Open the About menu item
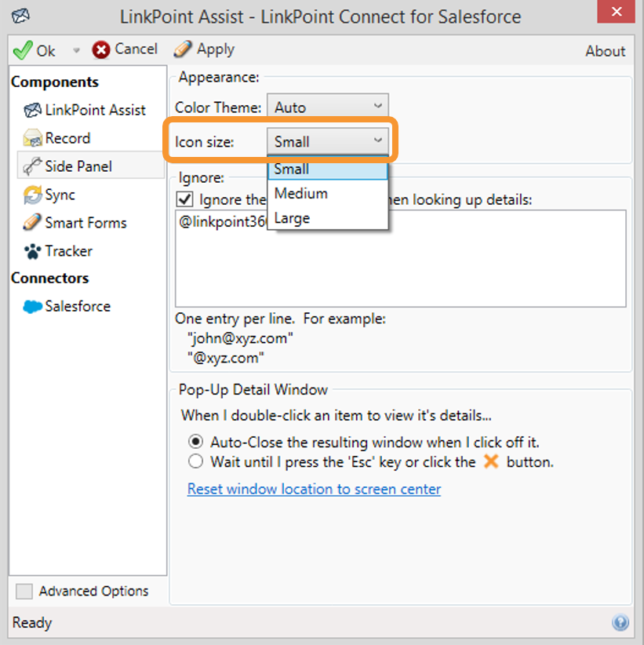 click(x=606, y=51)
